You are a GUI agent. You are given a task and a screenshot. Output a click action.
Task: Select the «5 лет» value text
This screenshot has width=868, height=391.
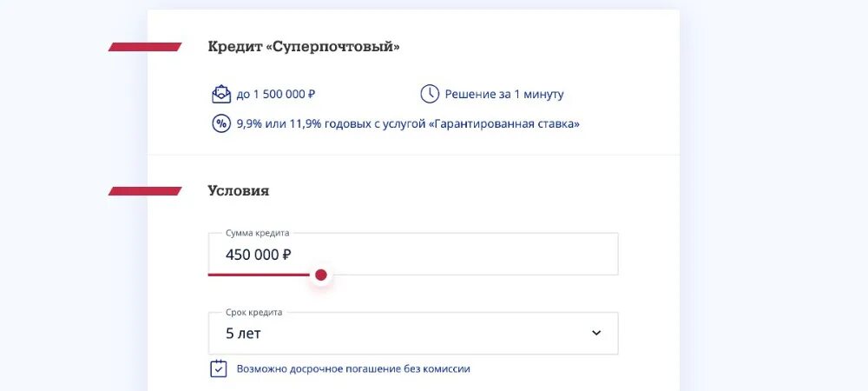pyautogui.click(x=243, y=334)
